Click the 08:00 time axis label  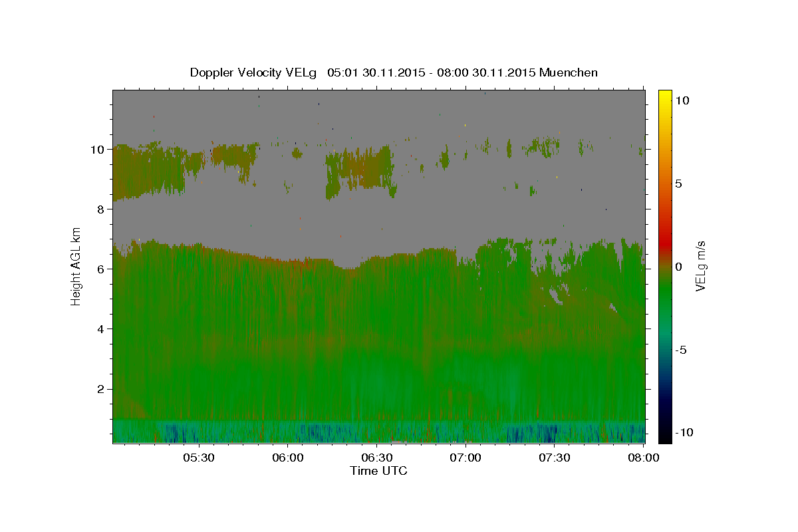(x=642, y=458)
